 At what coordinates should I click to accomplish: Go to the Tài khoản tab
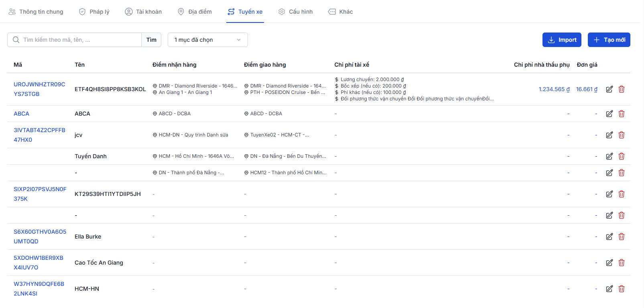[143, 12]
